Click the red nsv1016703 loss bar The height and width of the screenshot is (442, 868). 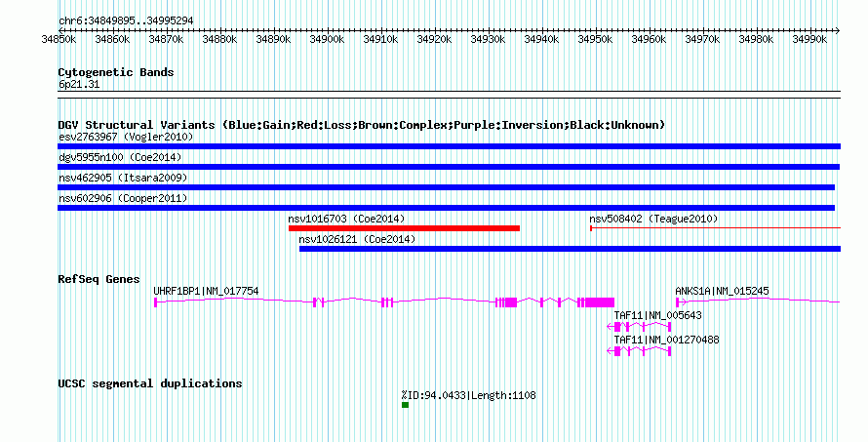coord(404,228)
